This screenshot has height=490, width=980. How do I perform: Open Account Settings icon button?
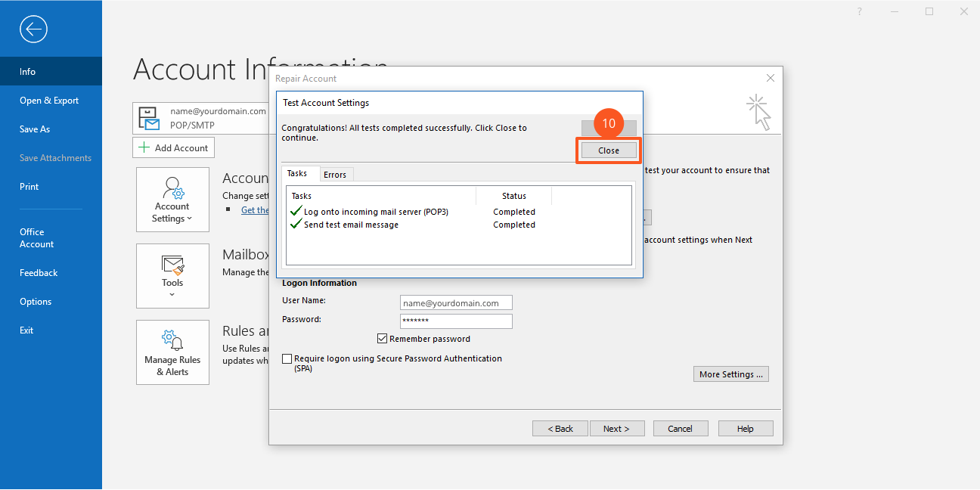coord(172,188)
